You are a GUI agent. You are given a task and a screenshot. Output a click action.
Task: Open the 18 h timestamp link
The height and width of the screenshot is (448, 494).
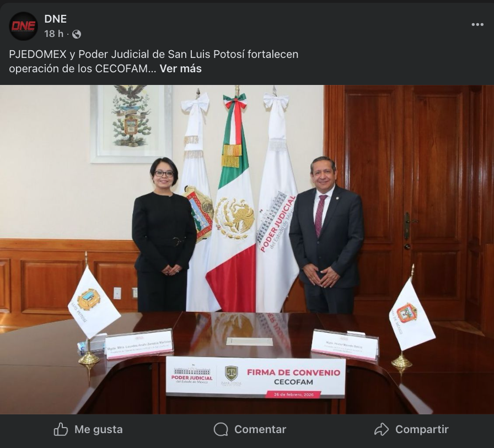[54, 34]
